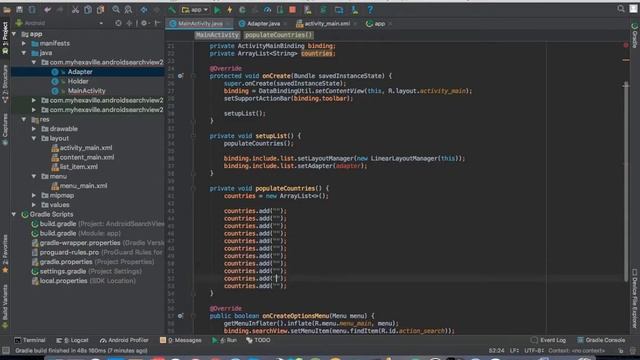640x360 pixels.
Task: Open the app run configuration dropdown
Action: pyautogui.click(x=195, y=9)
